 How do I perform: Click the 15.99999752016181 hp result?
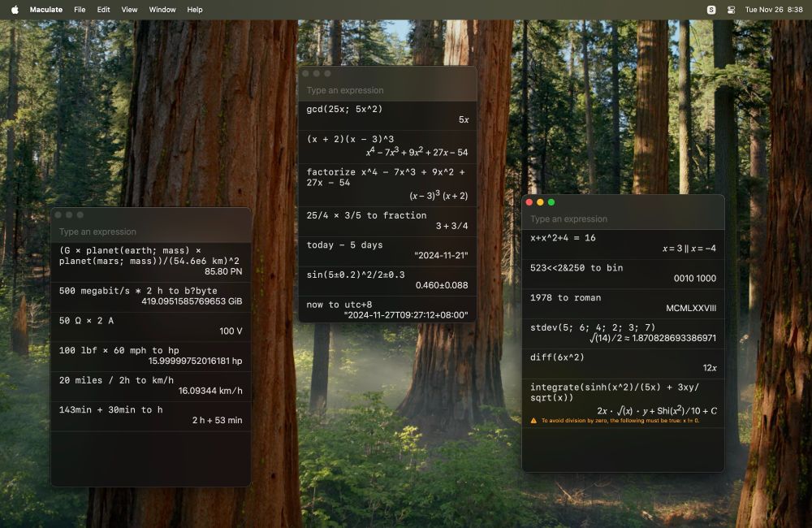(195, 361)
